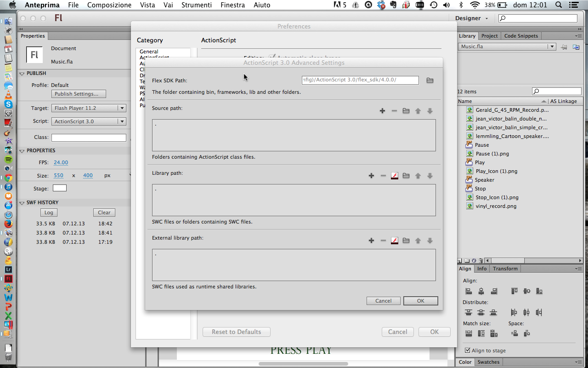Move Source path entry up
This screenshot has width=588, height=368.
click(418, 111)
